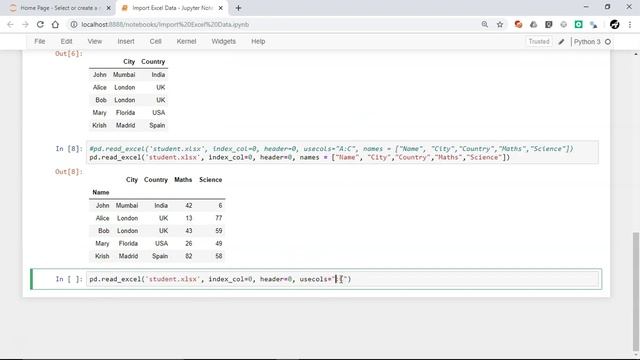Image resolution: width=640 pixels, height=360 pixels.
Task: Click the Out[6] output prompt
Action: coord(69,53)
